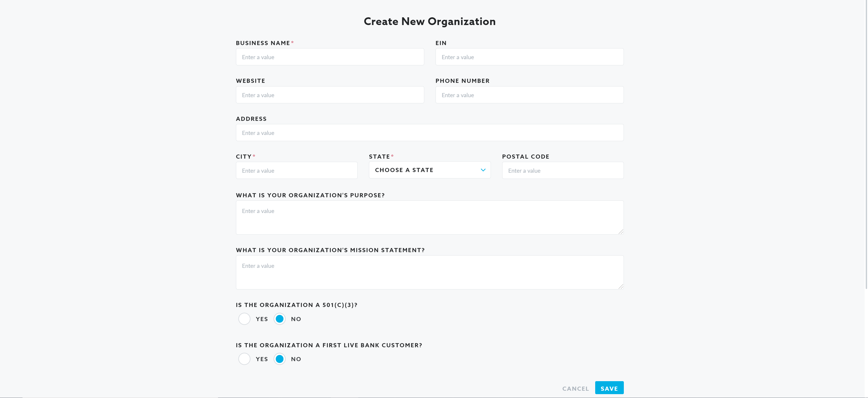
Task: Click the mission statement text area
Action: tap(429, 273)
